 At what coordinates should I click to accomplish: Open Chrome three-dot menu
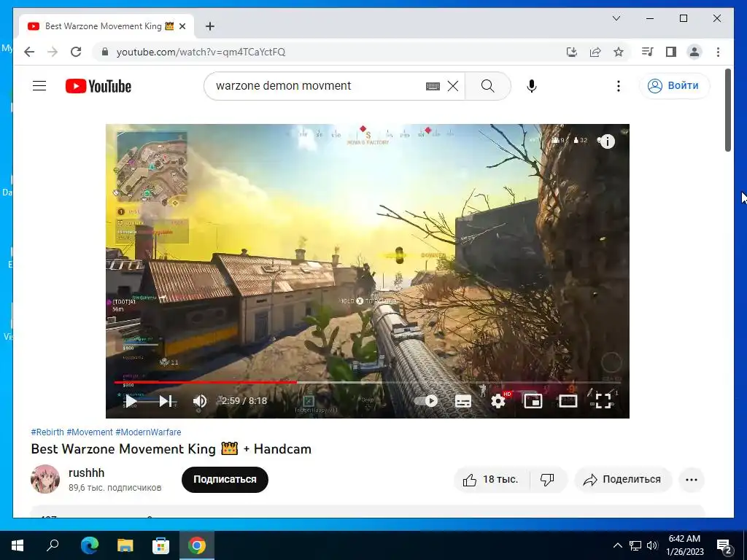coord(718,52)
